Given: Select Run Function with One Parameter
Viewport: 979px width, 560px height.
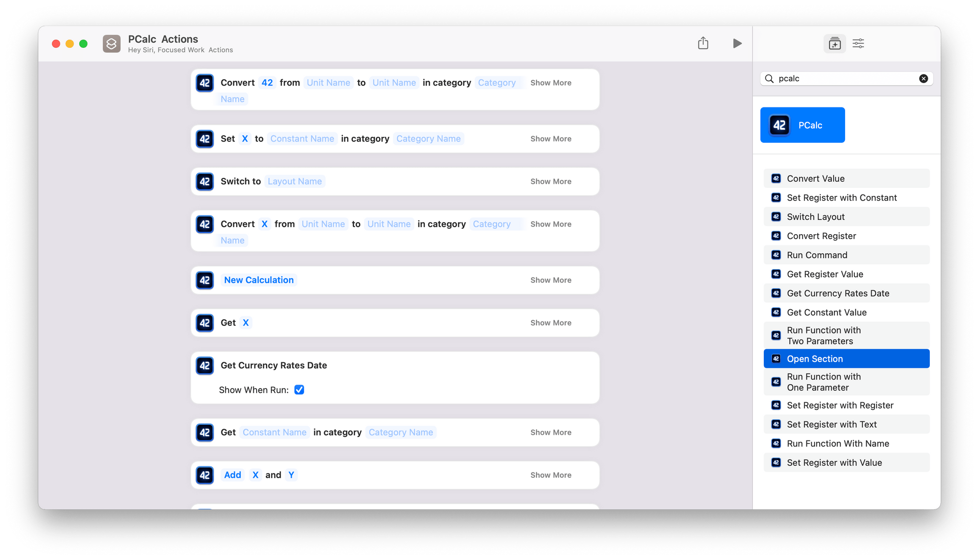Looking at the screenshot, I should click(x=847, y=382).
